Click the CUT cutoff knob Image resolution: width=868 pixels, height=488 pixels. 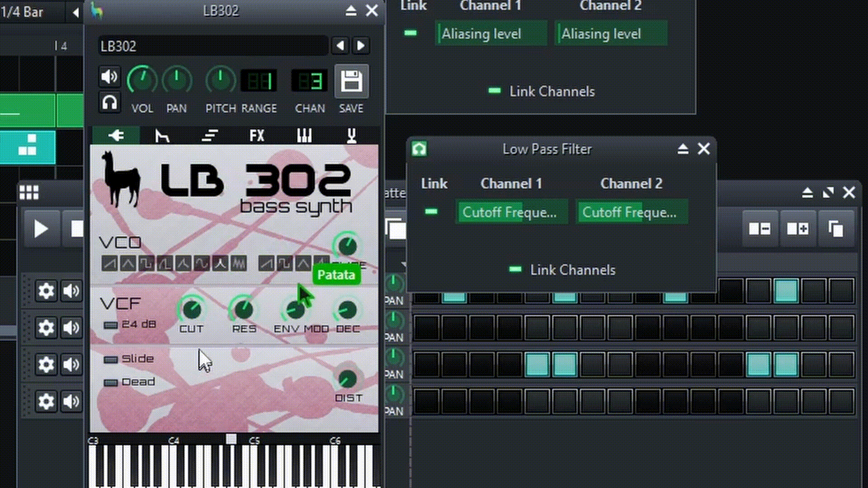pyautogui.click(x=191, y=310)
